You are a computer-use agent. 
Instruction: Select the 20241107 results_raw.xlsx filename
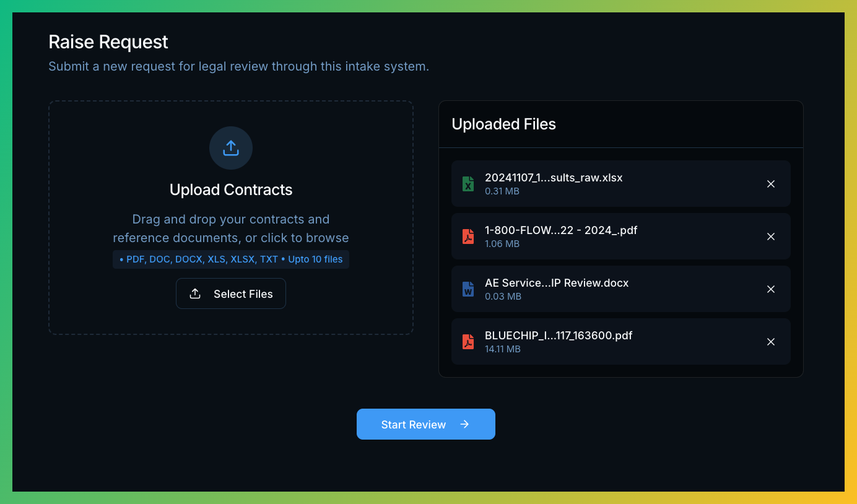(x=554, y=178)
